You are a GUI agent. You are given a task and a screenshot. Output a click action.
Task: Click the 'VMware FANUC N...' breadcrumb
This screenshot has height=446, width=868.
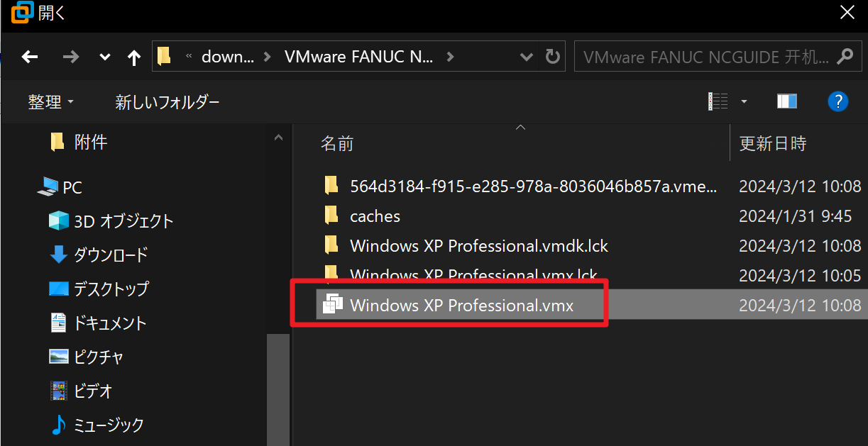pos(358,57)
